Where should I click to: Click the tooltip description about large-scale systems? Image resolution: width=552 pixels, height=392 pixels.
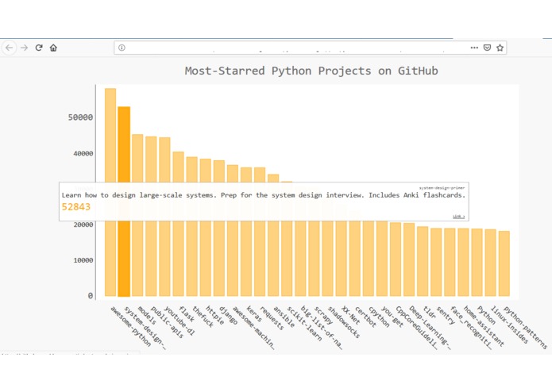click(x=264, y=195)
